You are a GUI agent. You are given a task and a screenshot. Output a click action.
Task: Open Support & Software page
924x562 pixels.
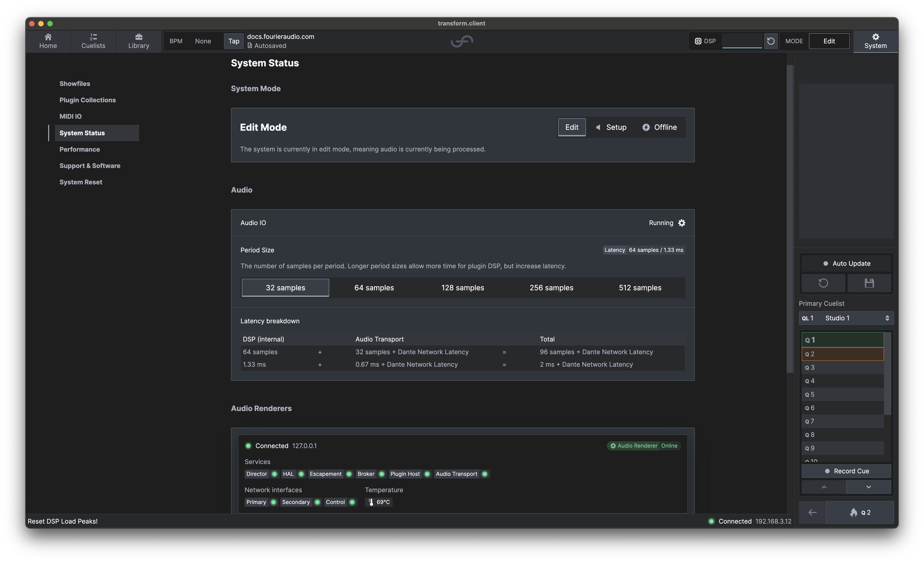(x=90, y=166)
